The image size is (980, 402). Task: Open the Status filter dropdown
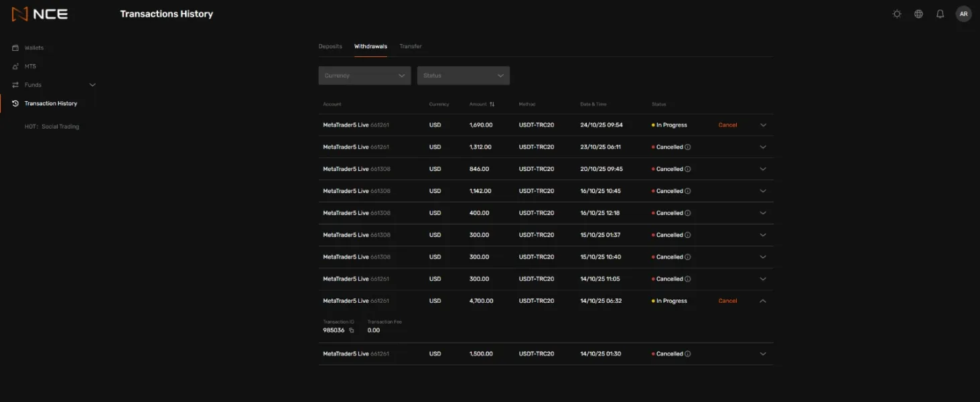coord(463,76)
